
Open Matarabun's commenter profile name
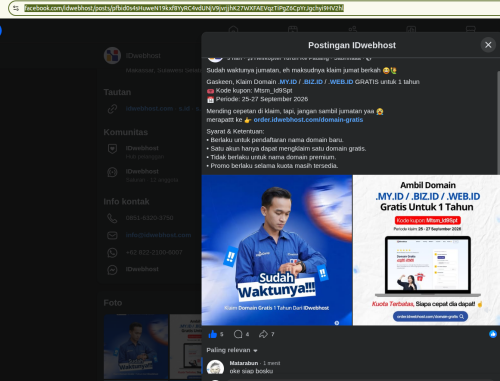tap(244, 363)
